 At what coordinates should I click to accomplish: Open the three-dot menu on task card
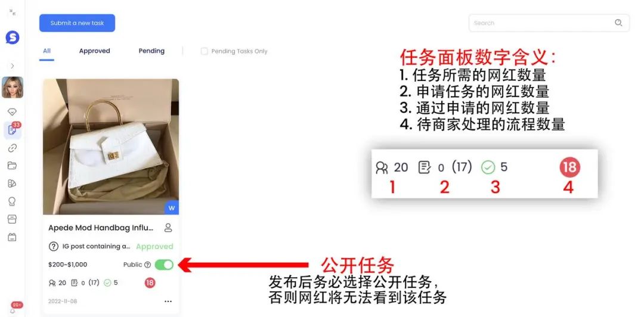click(x=168, y=302)
